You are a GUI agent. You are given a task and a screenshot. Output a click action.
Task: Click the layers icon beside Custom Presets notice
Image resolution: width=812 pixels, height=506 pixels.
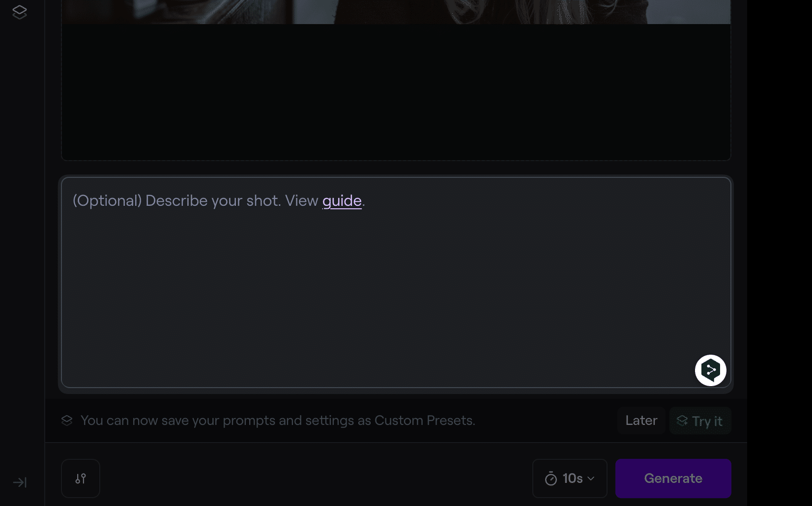tap(67, 421)
